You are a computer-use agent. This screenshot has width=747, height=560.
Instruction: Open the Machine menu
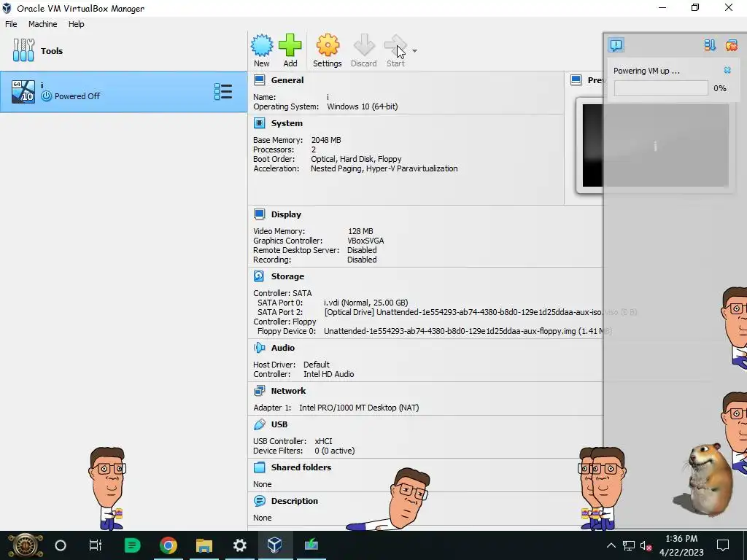42,24
